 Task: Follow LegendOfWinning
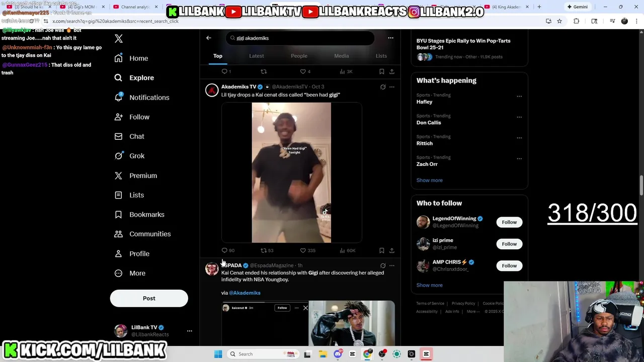509,222
